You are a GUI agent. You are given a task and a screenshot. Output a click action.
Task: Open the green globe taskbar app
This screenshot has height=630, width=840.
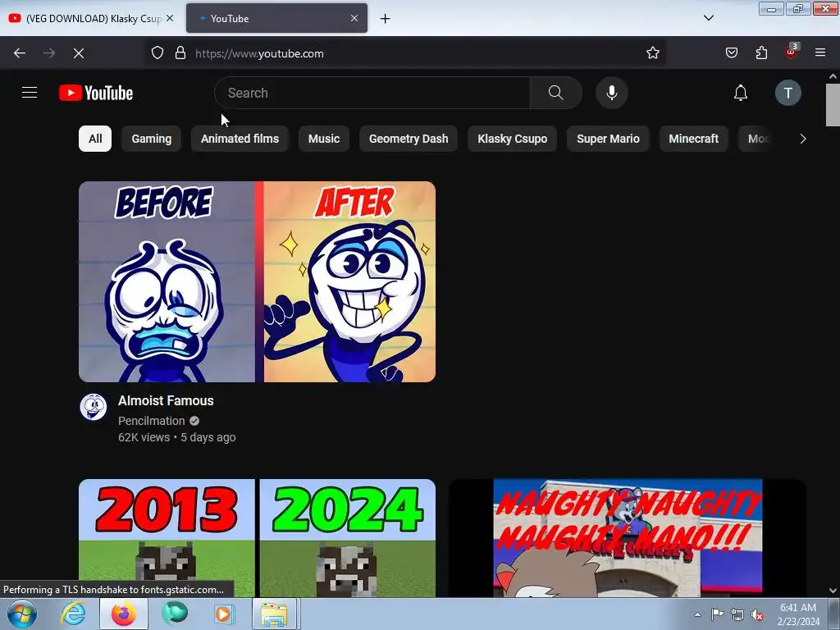click(x=175, y=614)
